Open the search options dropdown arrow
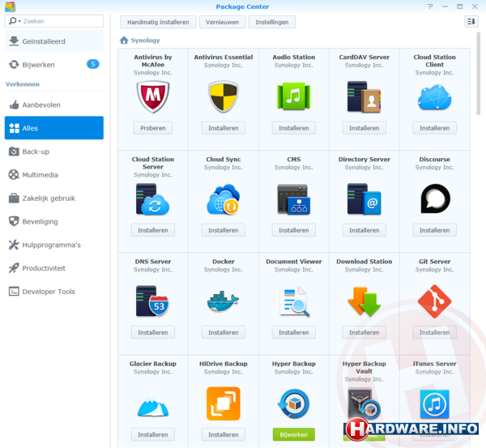Viewport: 486px width, 448px height. tap(19, 21)
